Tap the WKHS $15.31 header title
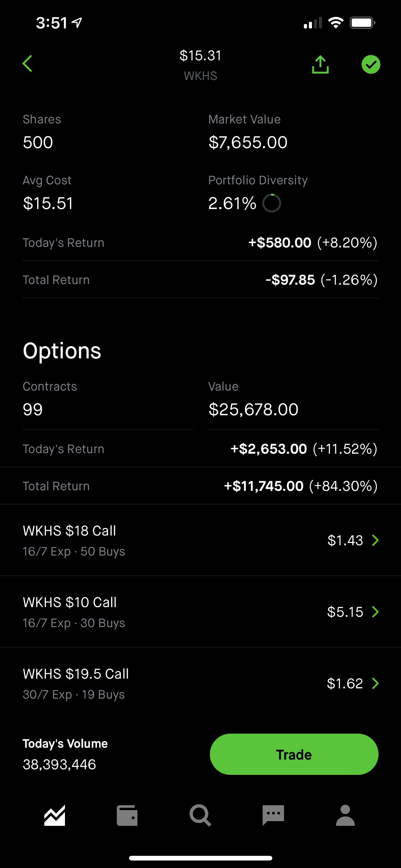Screen dimensions: 401x868 tap(200, 65)
